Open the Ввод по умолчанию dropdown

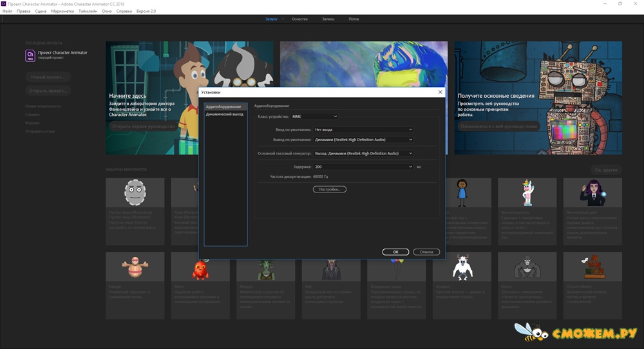click(x=363, y=129)
